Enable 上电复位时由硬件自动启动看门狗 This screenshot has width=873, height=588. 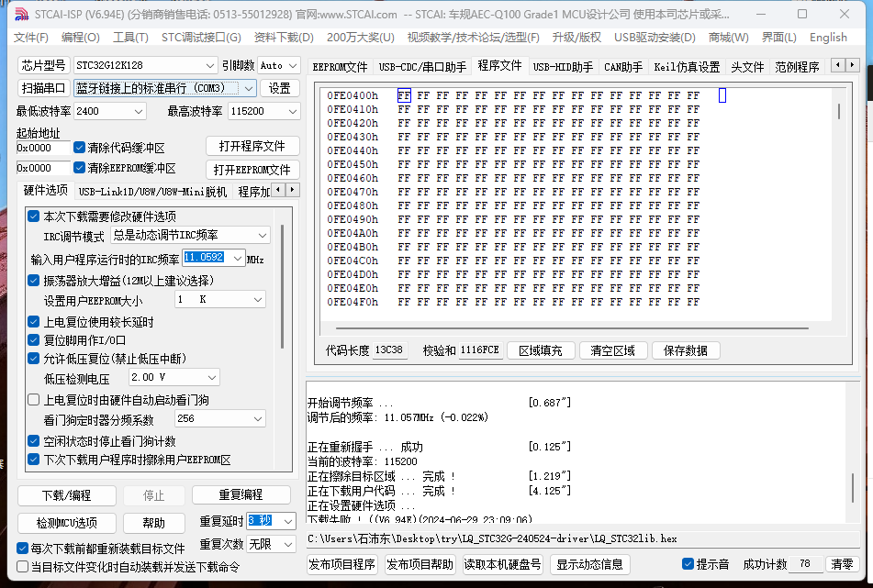34,399
